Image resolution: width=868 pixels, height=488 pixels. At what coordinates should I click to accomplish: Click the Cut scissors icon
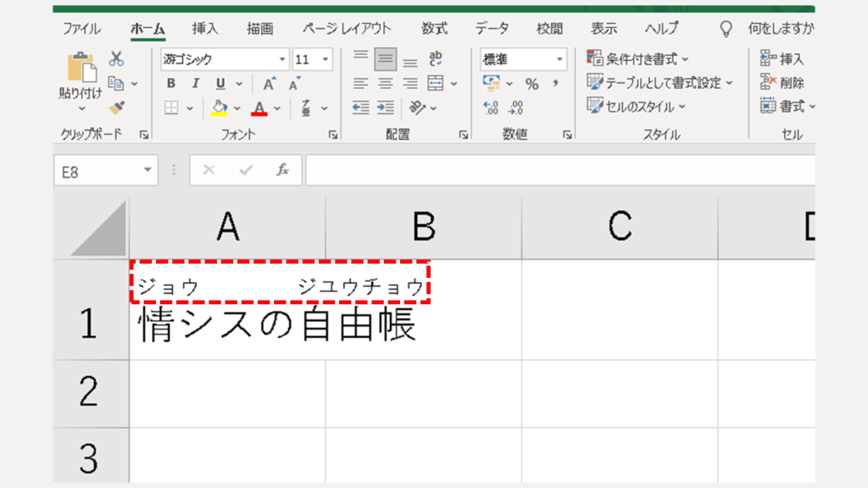coord(116,58)
